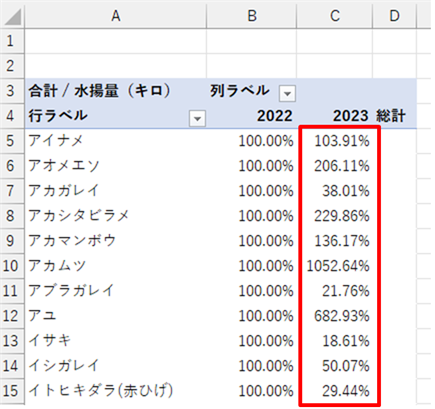Click the 1052.64% cell for アカムツ
The width and height of the screenshot is (435, 409).
(335, 266)
